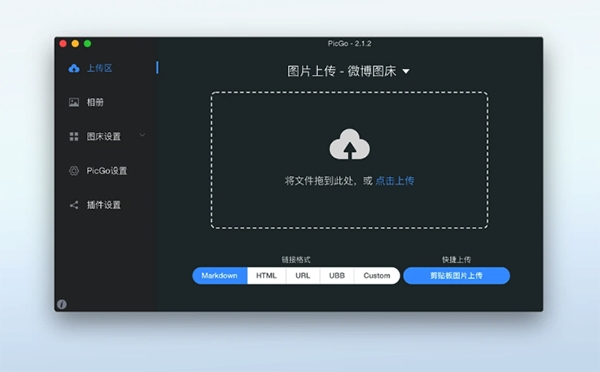Click the 点击上传 link
This screenshot has height=372, width=600.
pyautogui.click(x=395, y=181)
